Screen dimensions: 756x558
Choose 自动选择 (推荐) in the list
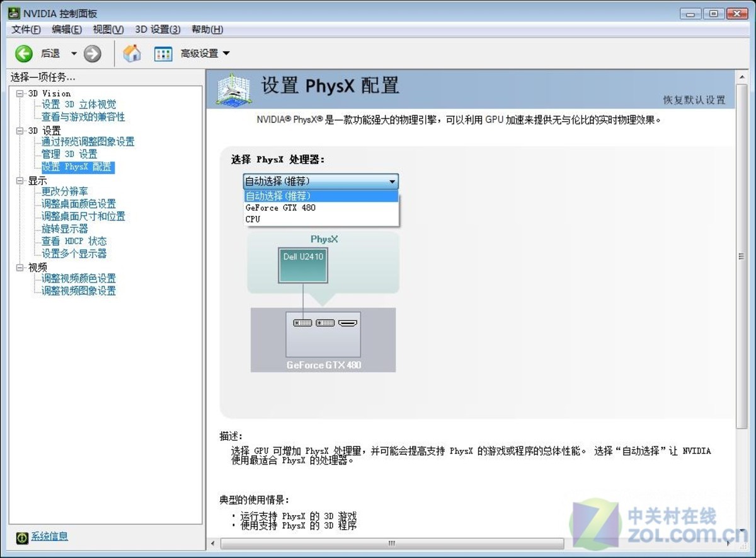321,196
